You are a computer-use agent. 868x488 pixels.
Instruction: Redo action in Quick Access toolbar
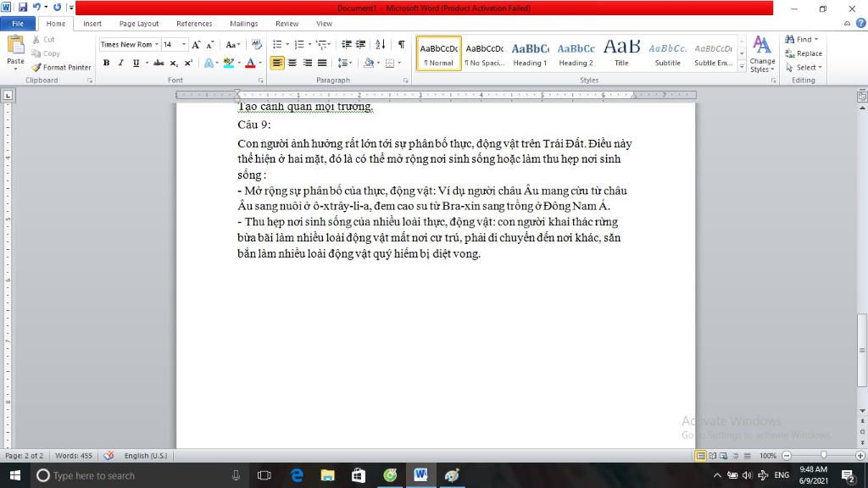[x=57, y=8]
